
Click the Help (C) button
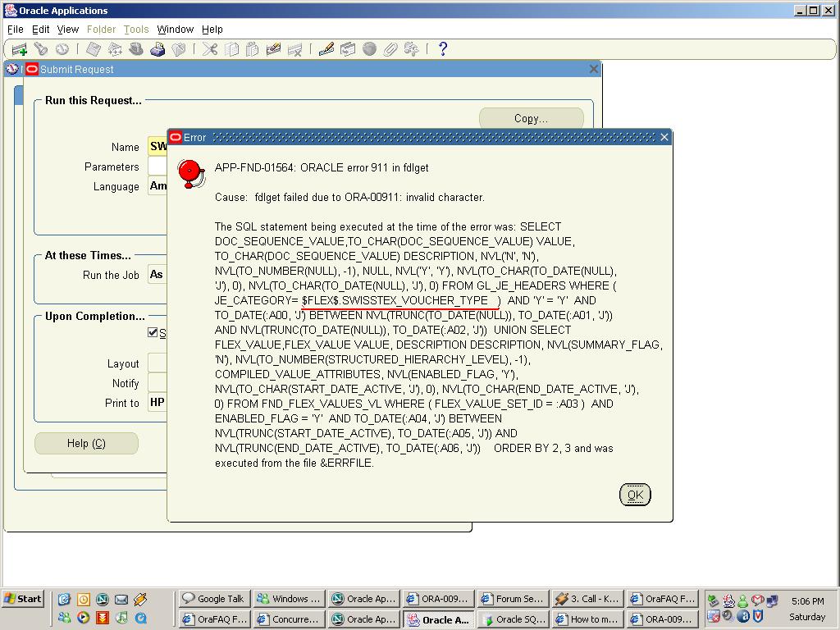coord(86,444)
